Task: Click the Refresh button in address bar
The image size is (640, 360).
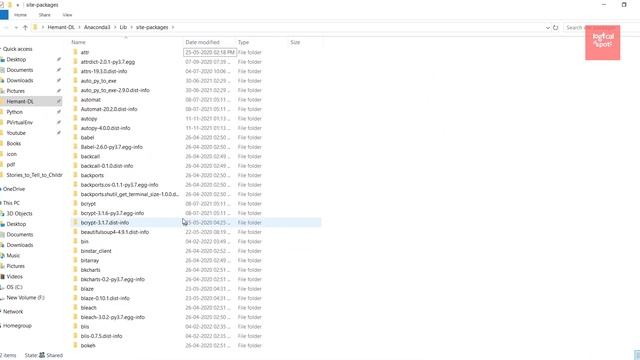Action: (x=556, y=27)
